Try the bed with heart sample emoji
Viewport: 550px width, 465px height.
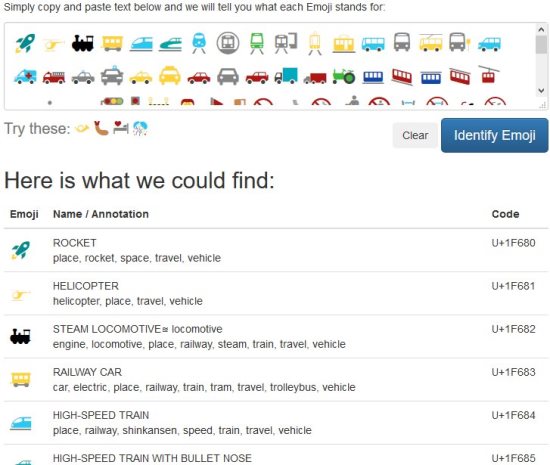pyautogui.click(x=121, y=128)
